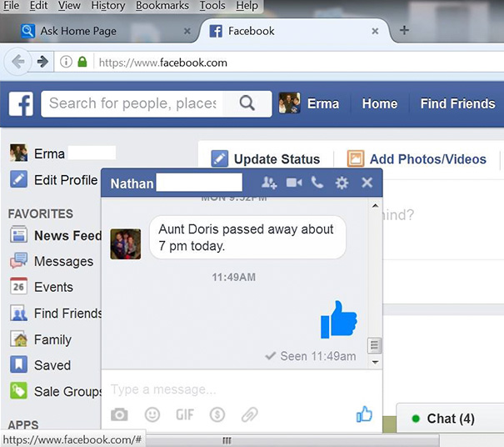The height and width of the screenshot is (447, 504).
Task: Open the emoji picker smiley icon
Action: [x=152, y=414]
